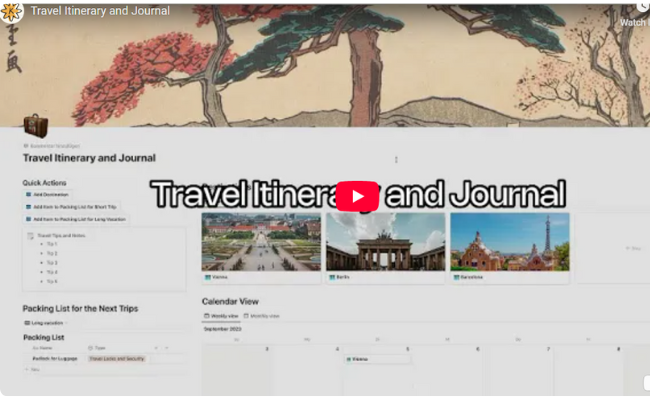
Task: Open the Travel Tips and Notes page icon
Action: [30, 236]
